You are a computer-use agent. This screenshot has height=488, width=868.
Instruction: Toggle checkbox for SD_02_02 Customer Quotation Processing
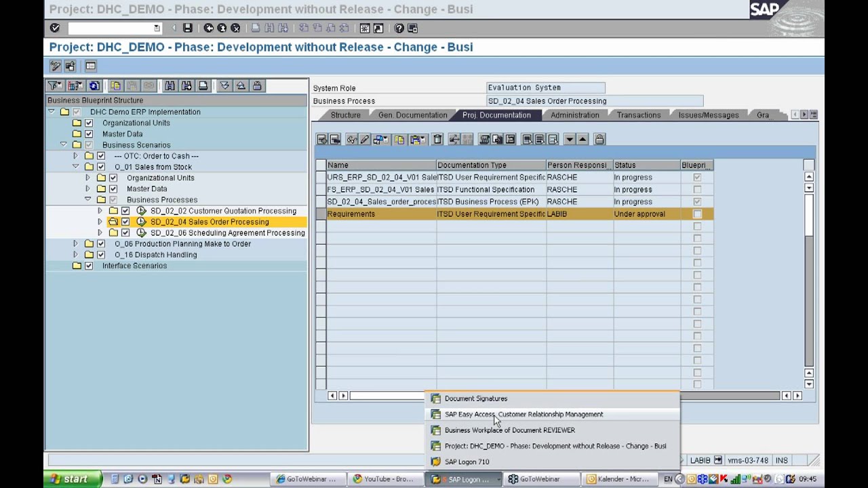pyautogui.click(x=125, y=211)
